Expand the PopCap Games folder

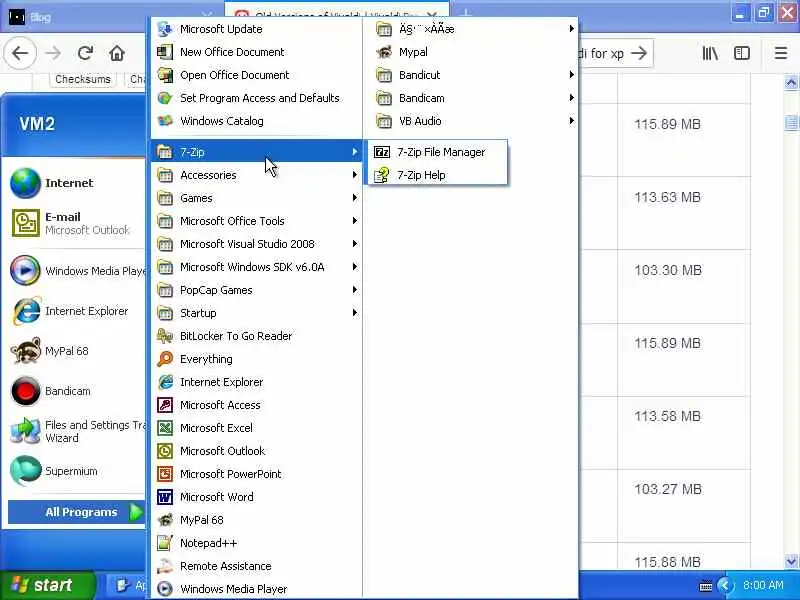point(257,290)
